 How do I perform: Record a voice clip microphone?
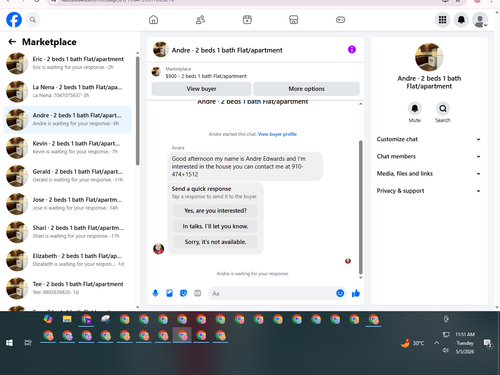pyautogui.click(x=155, y=293)
